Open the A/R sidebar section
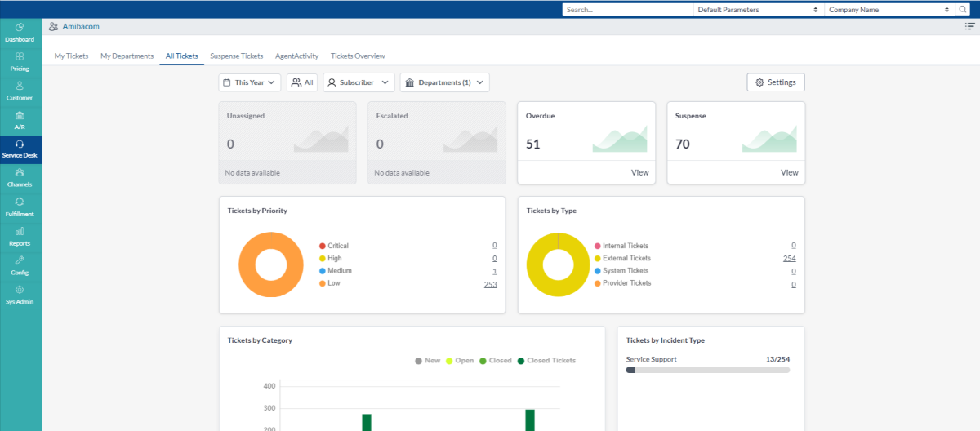This screenshot has height=431, width=980. tap(20, 119)
